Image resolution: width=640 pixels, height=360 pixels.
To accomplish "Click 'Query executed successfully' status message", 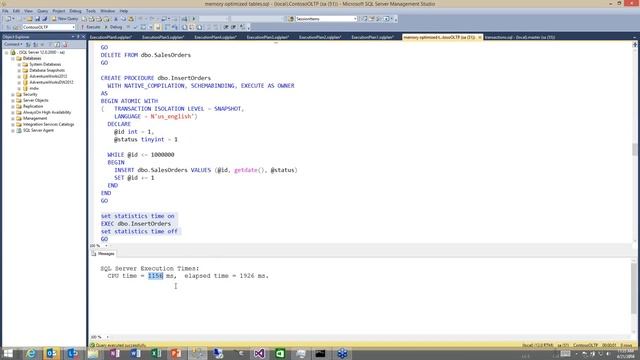I will click(x=120, y=345).
